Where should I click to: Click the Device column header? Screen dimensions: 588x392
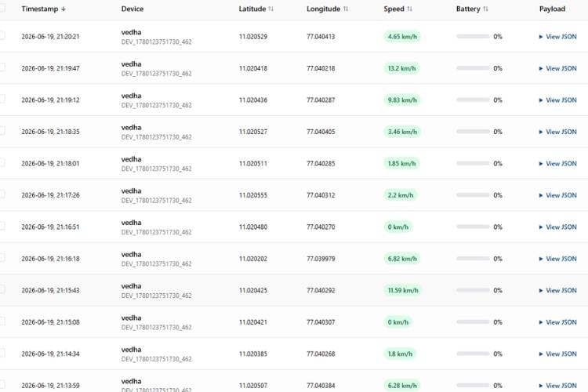132,9
